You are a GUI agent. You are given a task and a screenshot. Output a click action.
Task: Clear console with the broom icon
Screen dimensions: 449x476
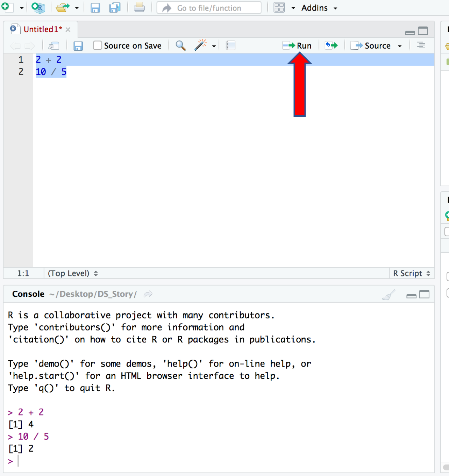pyautogui.click(x=389, y=295)
